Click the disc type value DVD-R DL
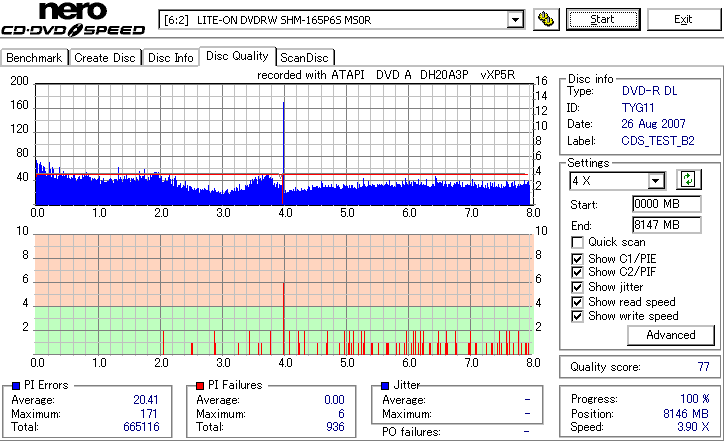The height and width of the screenshot is (441, 724). (x=649, y=91)
